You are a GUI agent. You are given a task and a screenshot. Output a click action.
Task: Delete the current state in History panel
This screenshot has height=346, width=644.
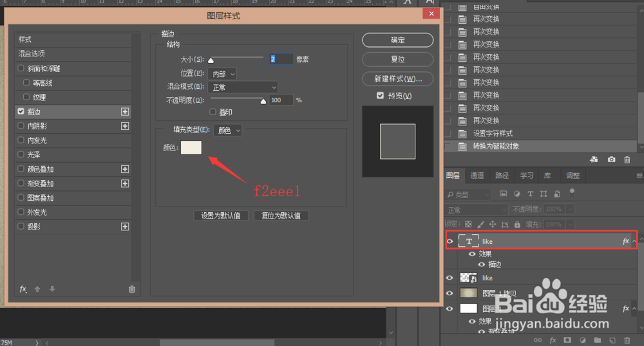pos(627,159)
